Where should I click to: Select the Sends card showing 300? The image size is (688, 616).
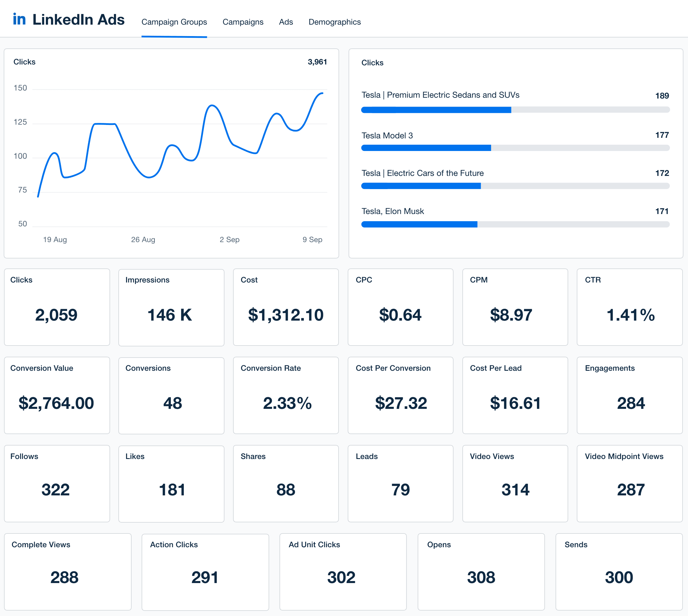coord(618,572)
